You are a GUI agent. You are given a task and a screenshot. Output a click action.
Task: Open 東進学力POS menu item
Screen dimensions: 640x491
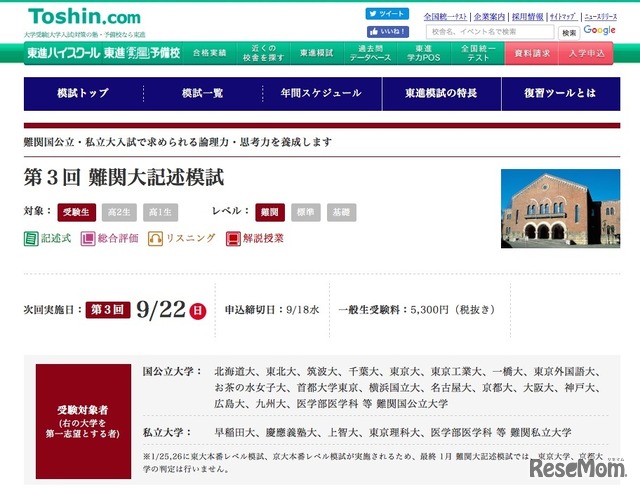pos(424,53)
